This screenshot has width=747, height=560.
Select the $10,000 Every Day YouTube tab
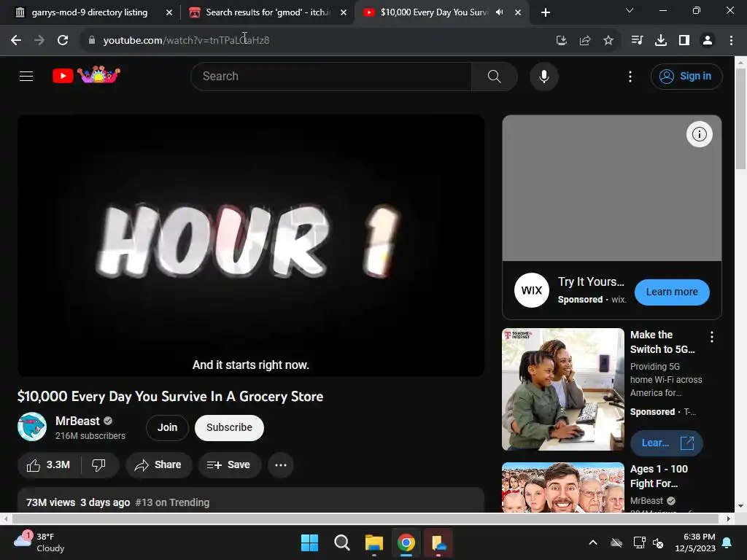click(x=433, y=12)
